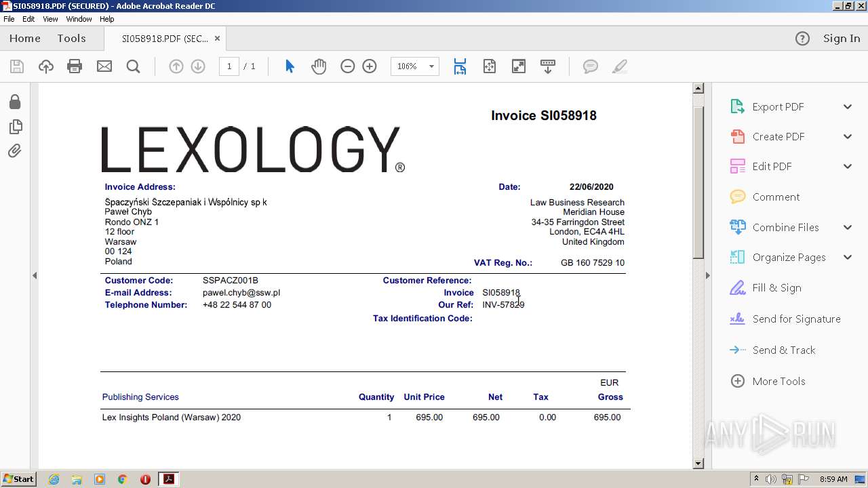Expand the Edit PDF options chevron
Screen dimensions: 868x488
click(848, 167)
